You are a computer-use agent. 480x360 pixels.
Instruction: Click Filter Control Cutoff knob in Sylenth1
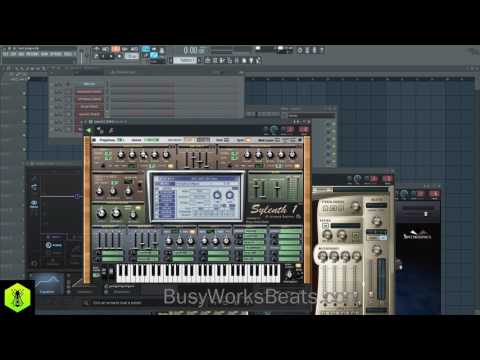point(101,213)
